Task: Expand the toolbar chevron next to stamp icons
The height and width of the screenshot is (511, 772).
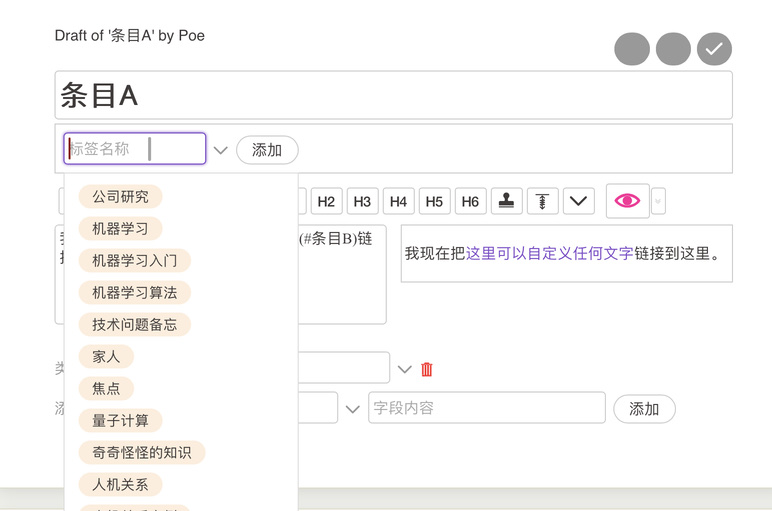Action: [x=579, y=201]
